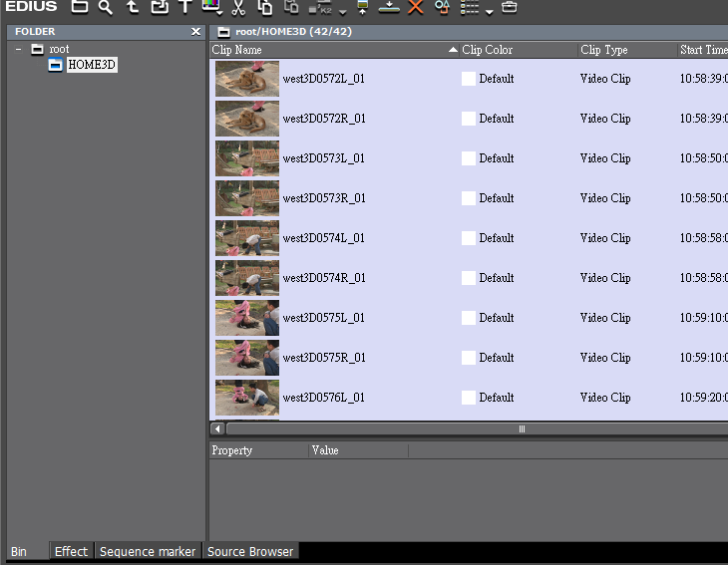The image size is (728, 565).
Task: Select thumbnail of west3D0575L_01
Action: (x=247, y=318)
